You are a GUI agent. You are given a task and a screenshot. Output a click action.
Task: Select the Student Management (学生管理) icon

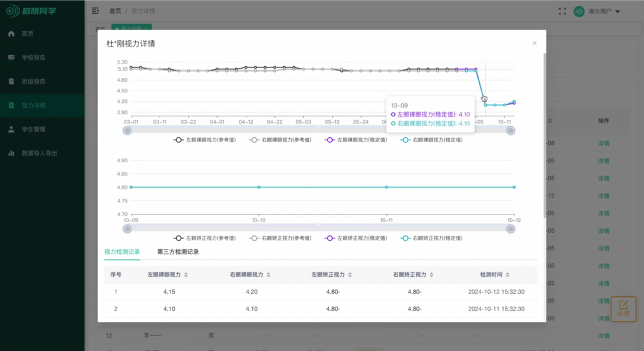11,129
